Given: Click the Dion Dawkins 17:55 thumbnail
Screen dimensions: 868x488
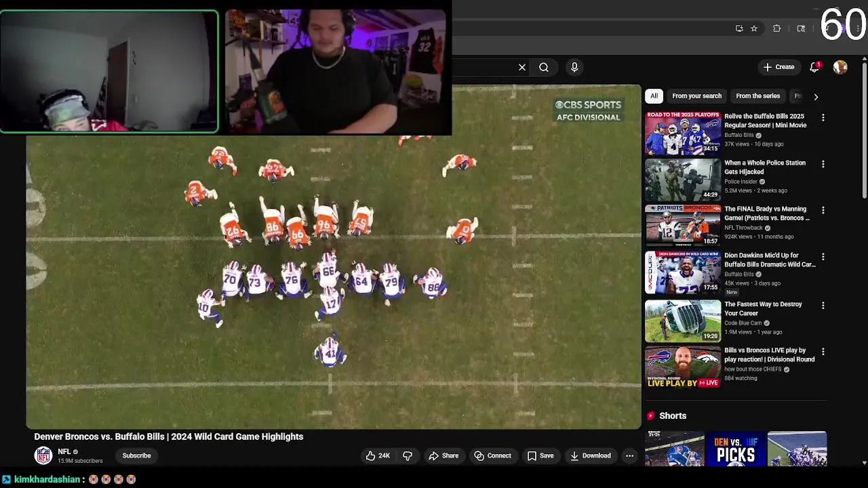Looking at the screenshot, I should click(x=683, y=272).
